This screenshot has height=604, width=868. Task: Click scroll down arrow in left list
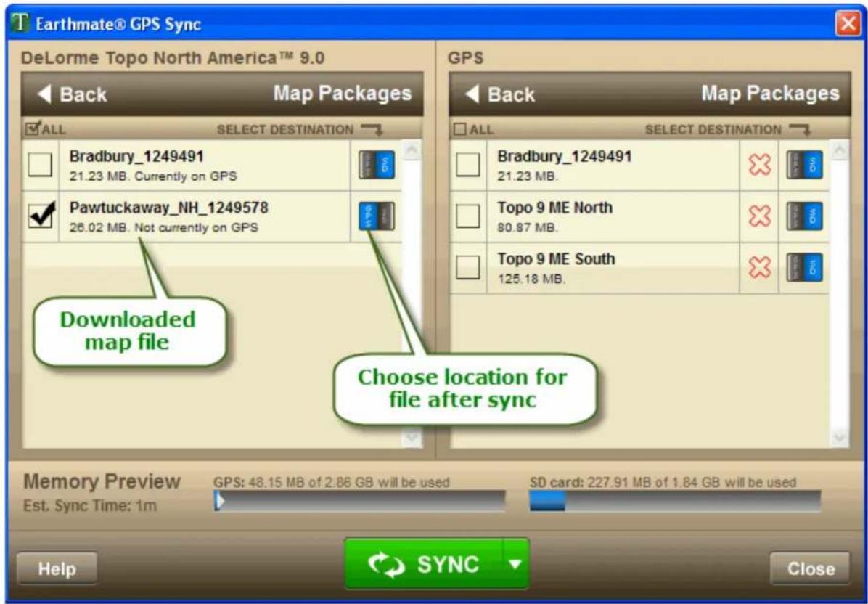click(412, 438)
